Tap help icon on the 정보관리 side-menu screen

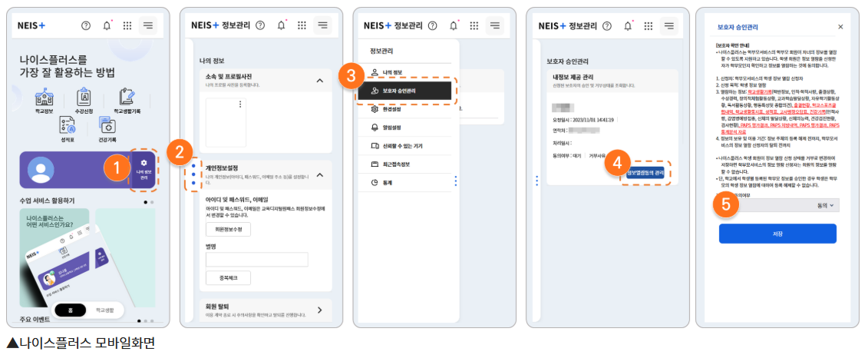(x=433, y=25)
